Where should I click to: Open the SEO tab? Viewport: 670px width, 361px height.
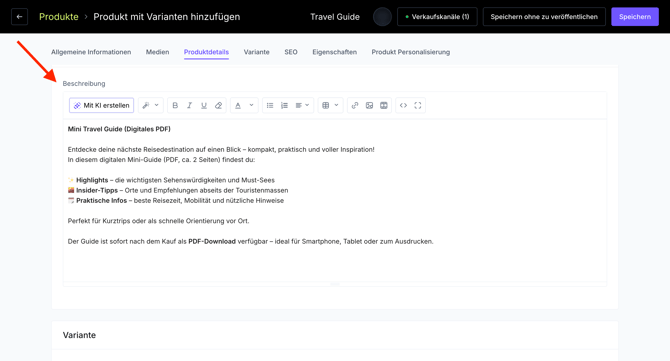coord(291,52)
